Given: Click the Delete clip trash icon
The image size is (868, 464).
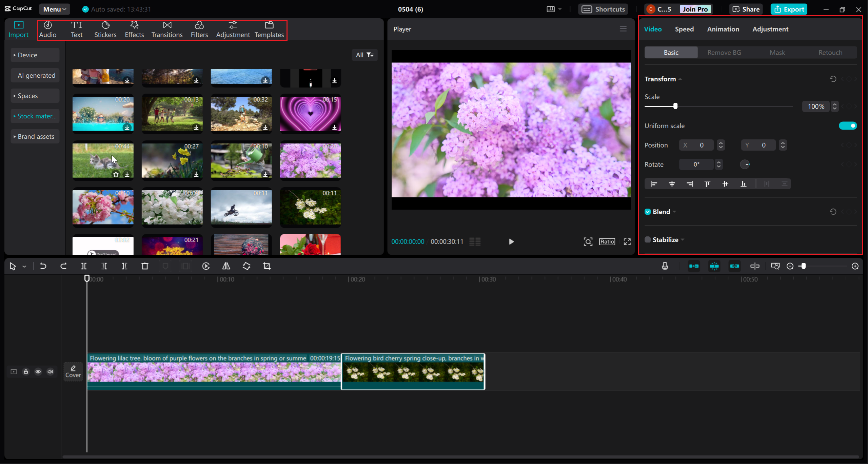Looking at the screenshot, I should [145, 266].
